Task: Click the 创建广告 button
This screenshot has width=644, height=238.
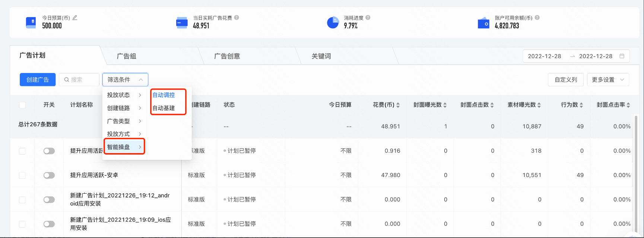Action: (38, 80)
